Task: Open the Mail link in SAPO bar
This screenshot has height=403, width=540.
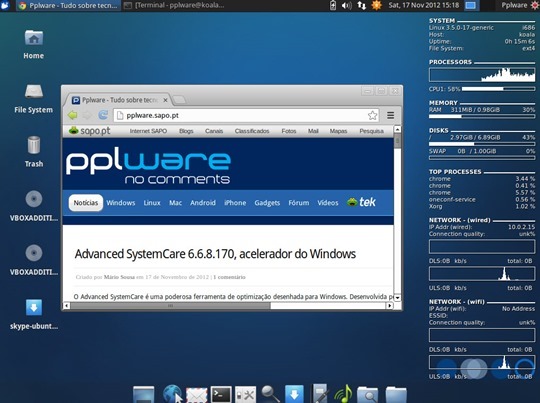Action: pos(313,131)
